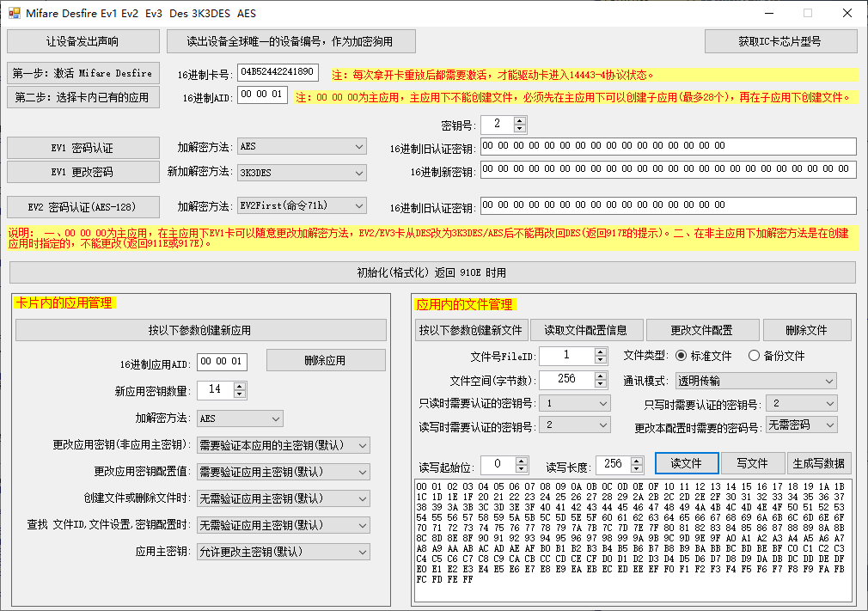Image resolution: width=868 pixels, height=611 pixels.
Task: Click 初始化(格式化) 返回 910E 时用 button
Action: (x=433, y=272)
